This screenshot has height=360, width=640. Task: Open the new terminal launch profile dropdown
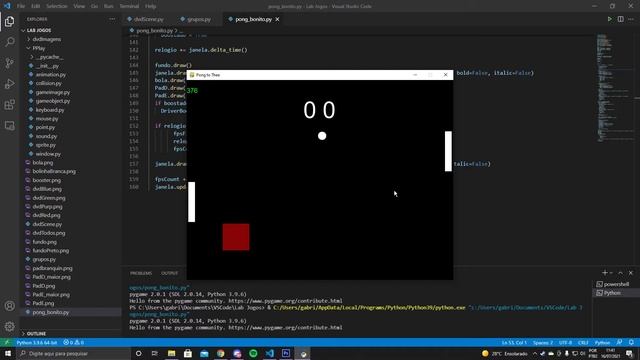click(611, 273)
